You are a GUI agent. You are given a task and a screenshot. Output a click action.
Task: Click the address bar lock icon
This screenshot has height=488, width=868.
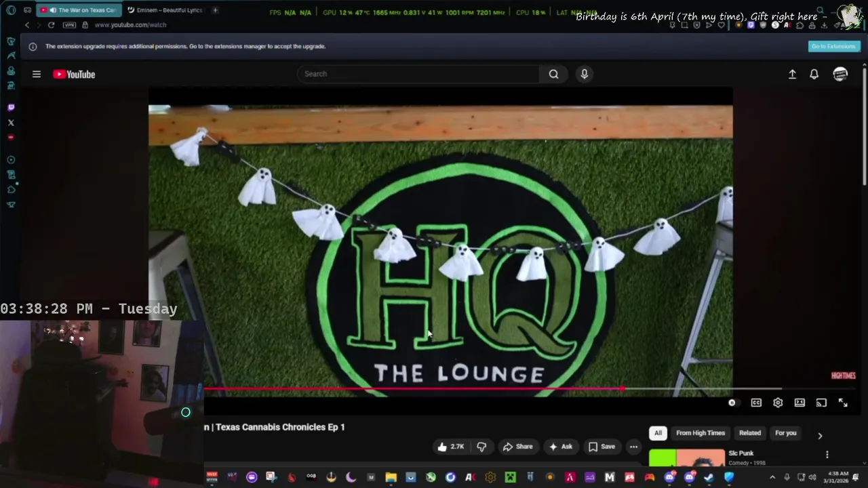click(x=85, y=25)
